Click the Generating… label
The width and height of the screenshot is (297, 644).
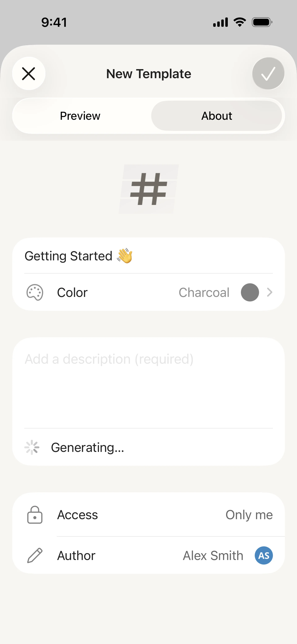tap(88, 447)
